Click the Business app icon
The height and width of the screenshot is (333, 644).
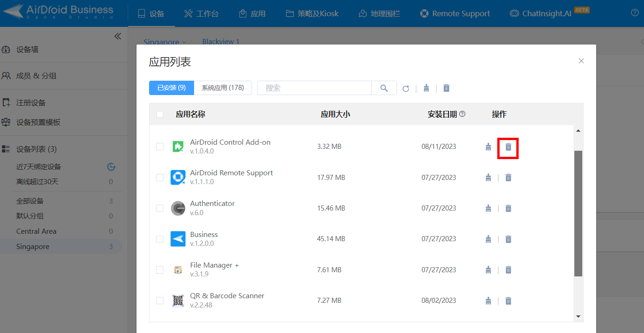pos(178,239)
